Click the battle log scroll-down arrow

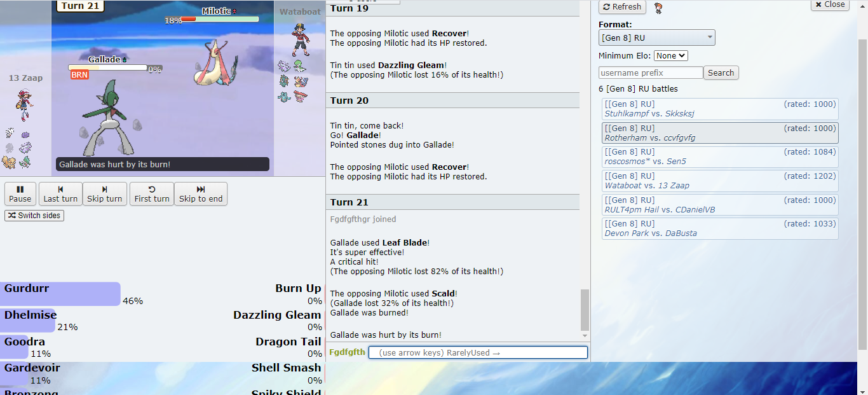[x=585, y=336]
